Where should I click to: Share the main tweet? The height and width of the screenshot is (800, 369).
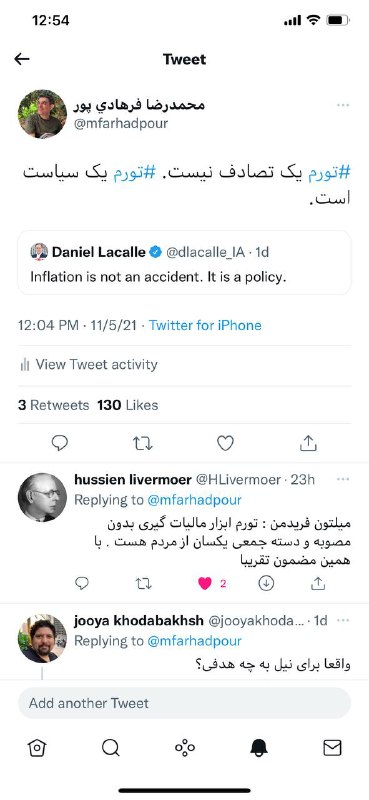[x=308, y=443]
